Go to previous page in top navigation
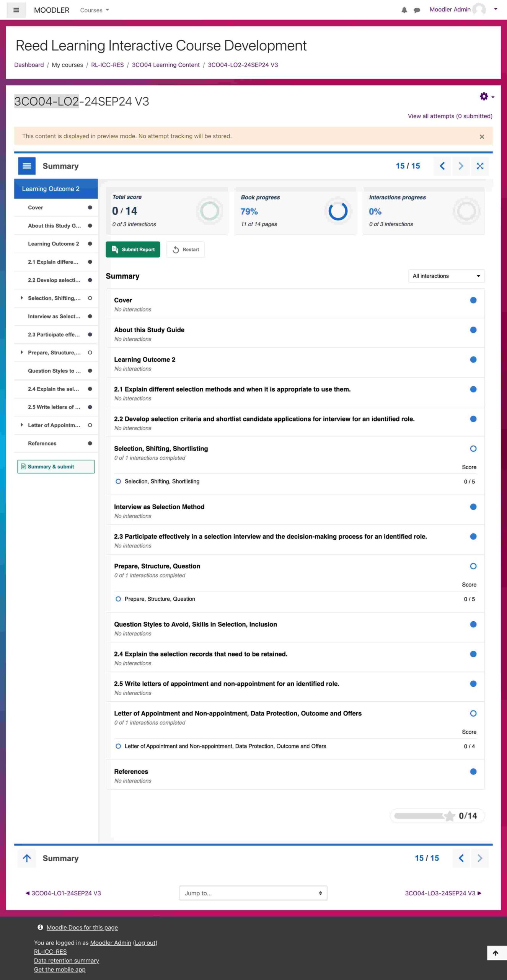Viewport: 507px width, 980px height. point(442,166)
